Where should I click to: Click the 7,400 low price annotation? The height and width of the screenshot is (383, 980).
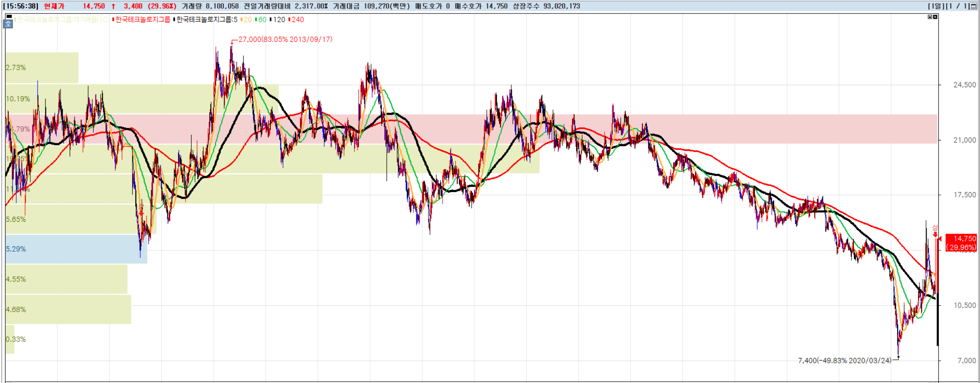click(844, 360)
